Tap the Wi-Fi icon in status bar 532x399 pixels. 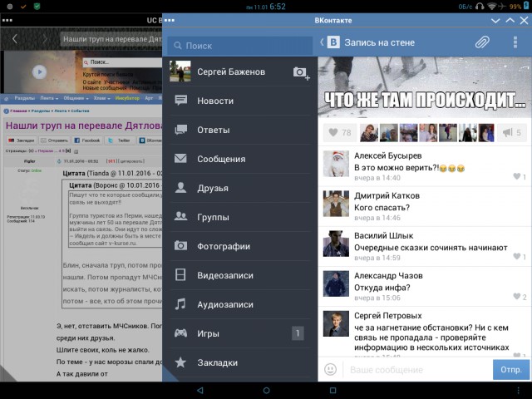(x=491, y=6)
